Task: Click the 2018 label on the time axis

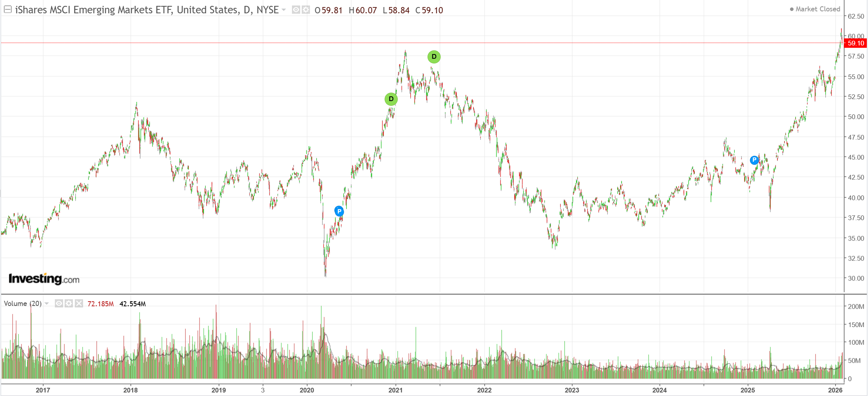Action: pyautogui.click(x=130, y=390)
